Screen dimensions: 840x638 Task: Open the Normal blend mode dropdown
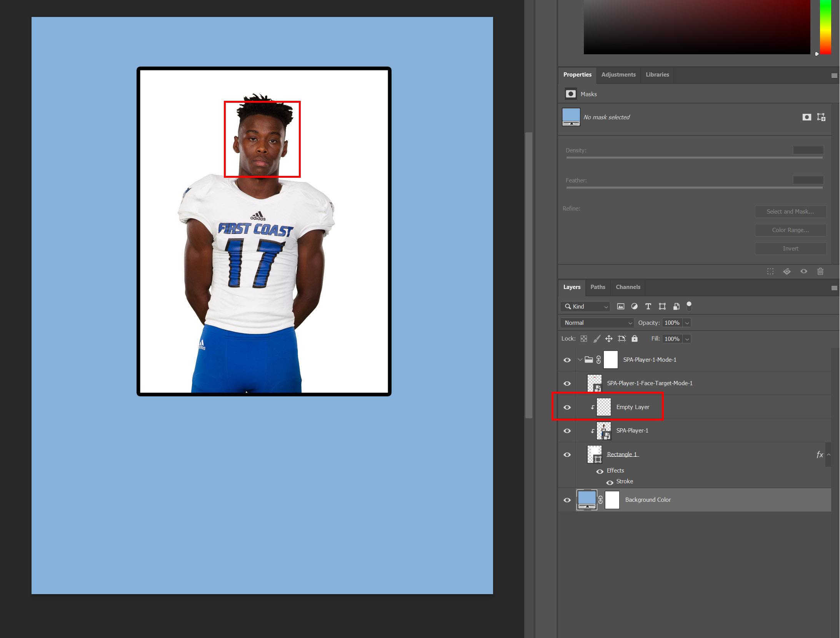pyautogui.click(x=597, y=322)
